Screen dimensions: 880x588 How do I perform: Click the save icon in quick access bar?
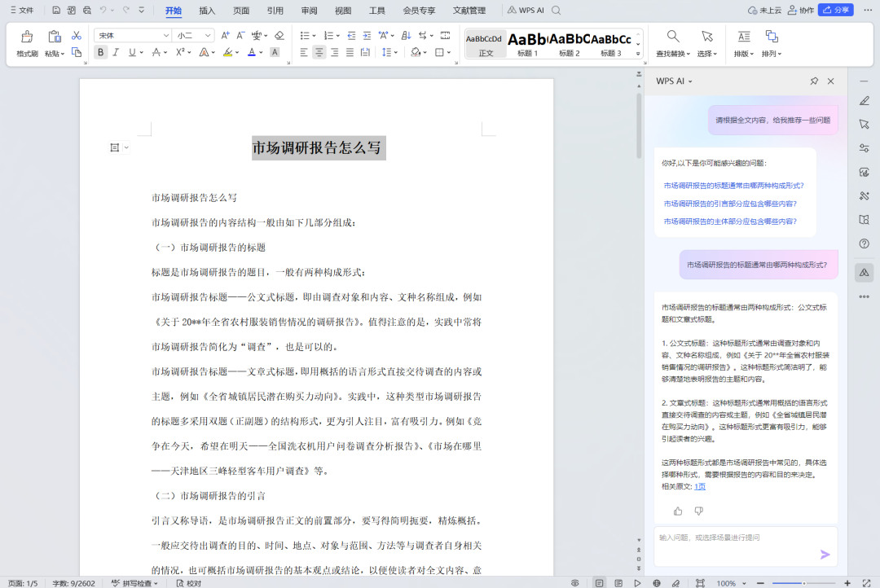(x=56, y=10)
